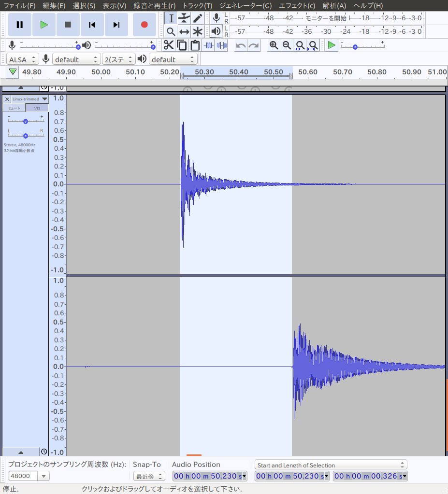Viewport: 448px width, 494px height.
Task: Open the playback device default dropdown
Action: pos(173,59)
